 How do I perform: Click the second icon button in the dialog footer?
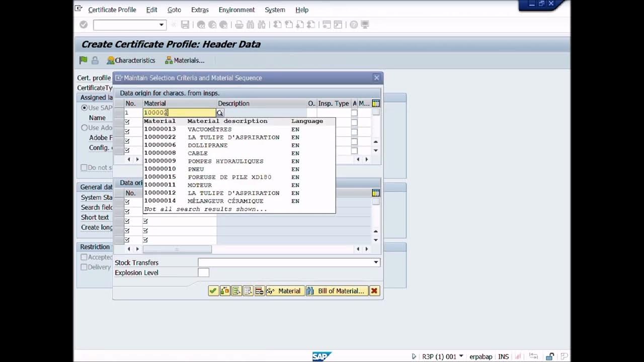tap(225, 291)
